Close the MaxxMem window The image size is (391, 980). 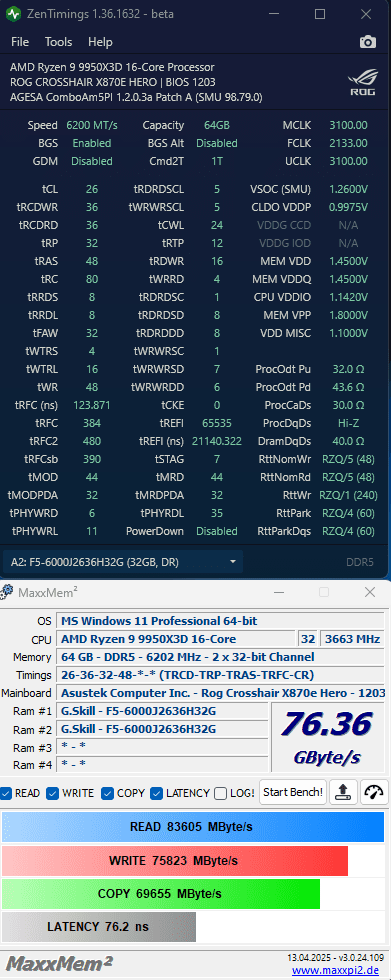click(370, 591)
